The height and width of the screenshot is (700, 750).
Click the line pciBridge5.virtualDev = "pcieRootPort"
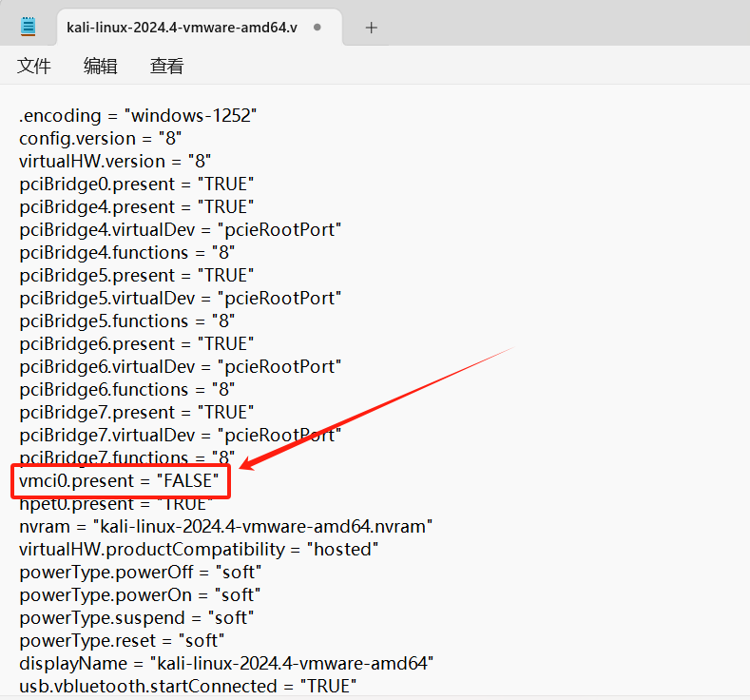tap(181, 298)
